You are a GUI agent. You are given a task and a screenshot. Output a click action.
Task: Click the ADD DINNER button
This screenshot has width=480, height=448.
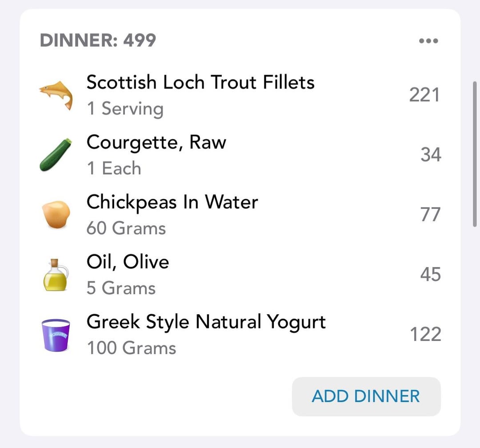point(366,396)
